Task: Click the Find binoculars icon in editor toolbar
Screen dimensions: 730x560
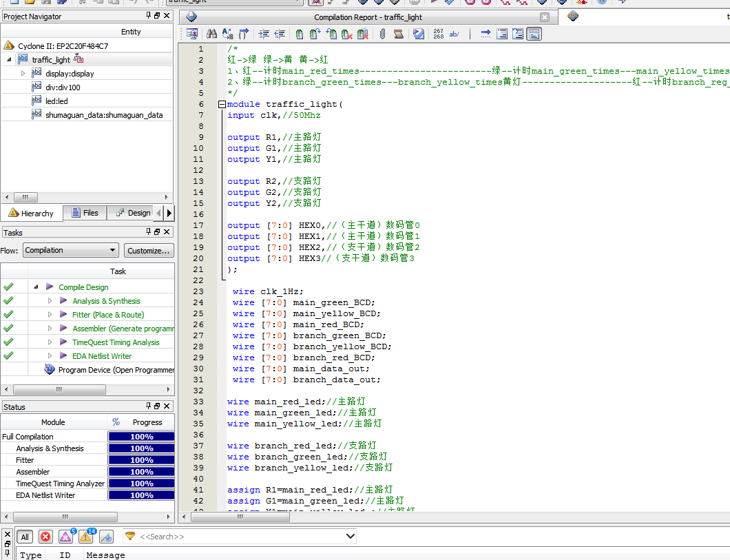Action: [212, 34]
